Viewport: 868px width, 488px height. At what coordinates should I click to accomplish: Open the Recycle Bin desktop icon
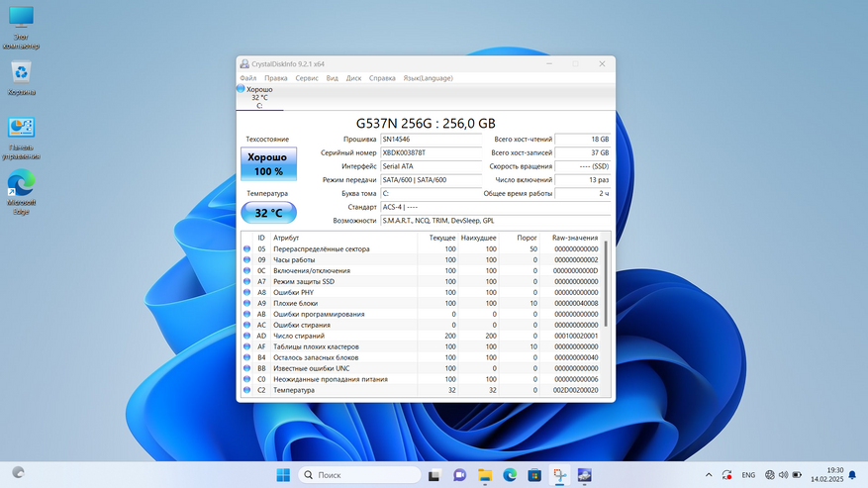point(22,74)
